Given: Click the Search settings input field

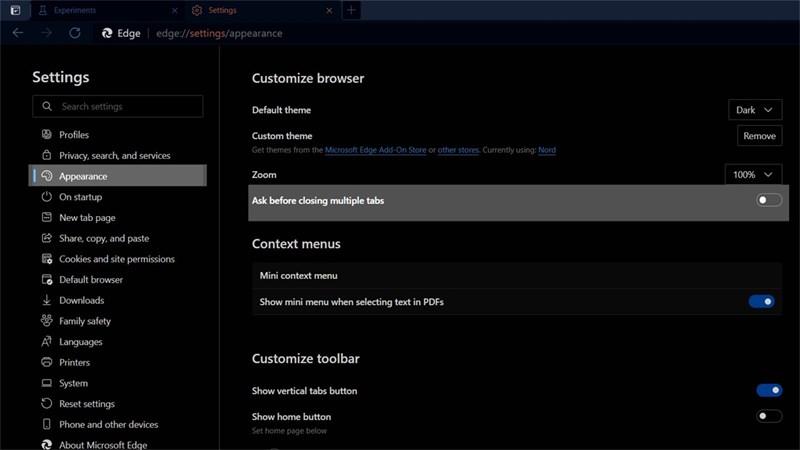Looking at the screenshot, I should pos(128,106).
